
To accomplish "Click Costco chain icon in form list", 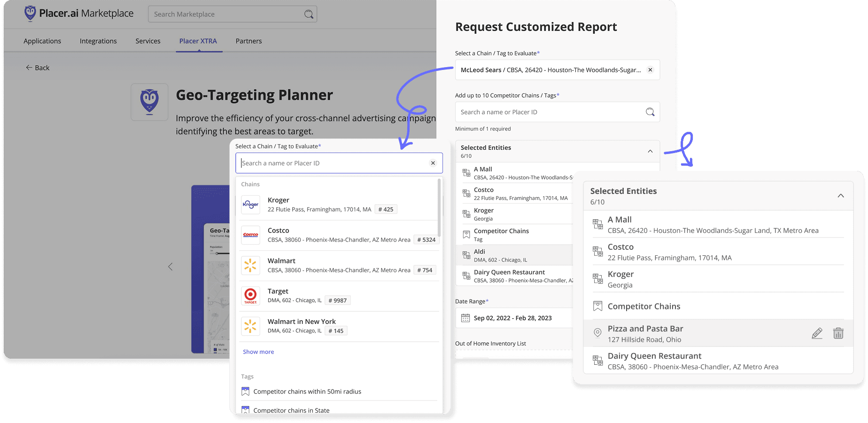I will point(466,193).
